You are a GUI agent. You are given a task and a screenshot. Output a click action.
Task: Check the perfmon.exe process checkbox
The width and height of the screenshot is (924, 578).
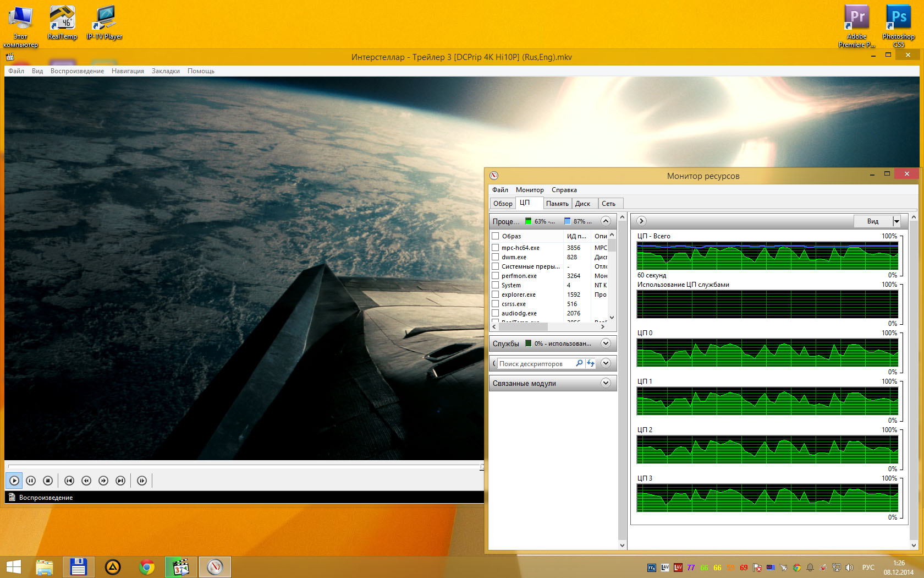[496, 276]
